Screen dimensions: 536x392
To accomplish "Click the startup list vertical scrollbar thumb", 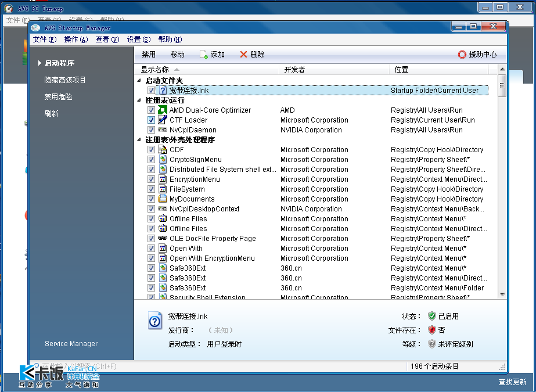I will click(502, 85).
